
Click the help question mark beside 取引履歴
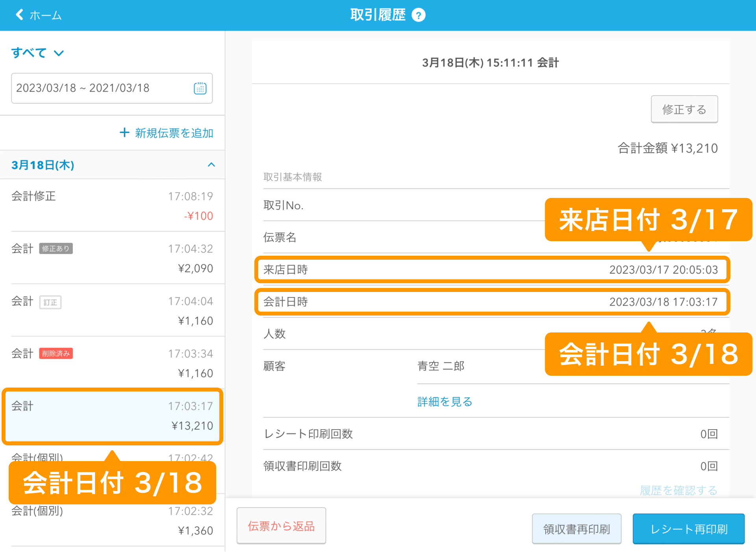(419, 15)
